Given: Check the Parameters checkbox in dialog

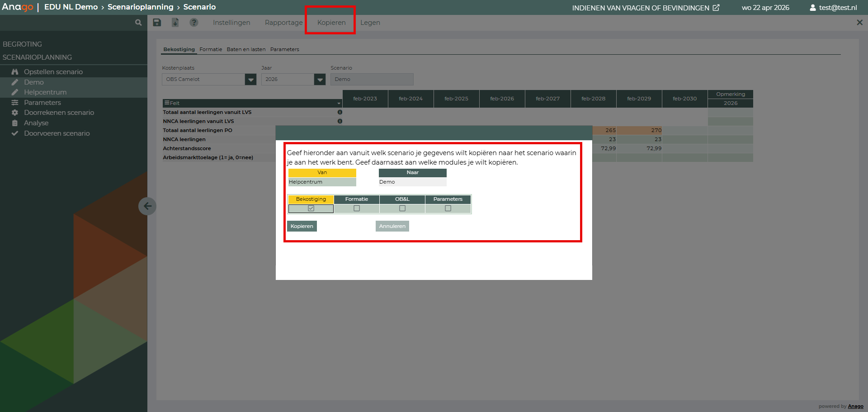Looking at the screenshot, I should (x=448, y=208).
